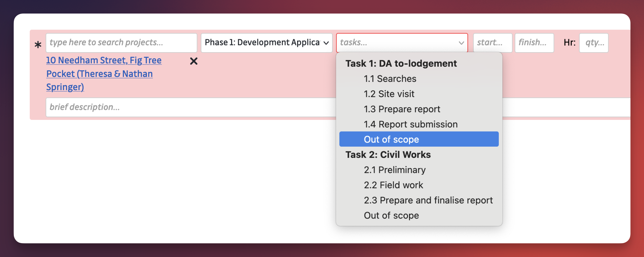Collapse the tasks dropdown chevron
The height and width of the screenshot is (257, 644).
461,43
